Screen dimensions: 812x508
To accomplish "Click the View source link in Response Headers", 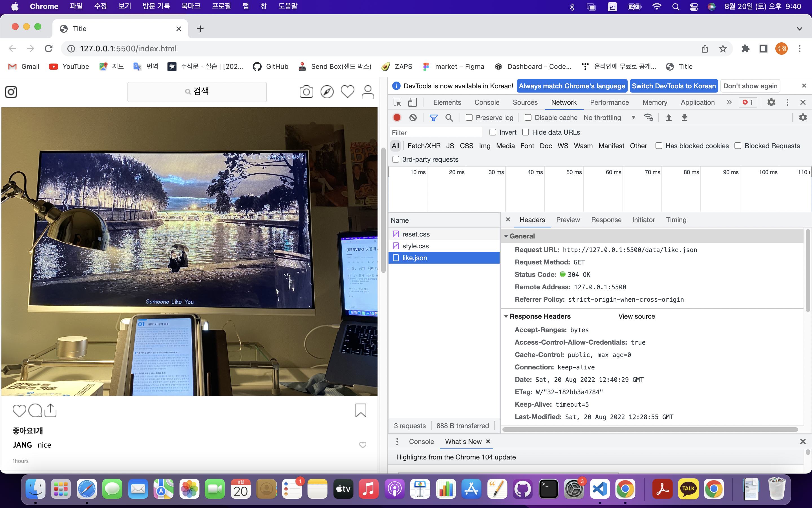I will coord(637,316).
